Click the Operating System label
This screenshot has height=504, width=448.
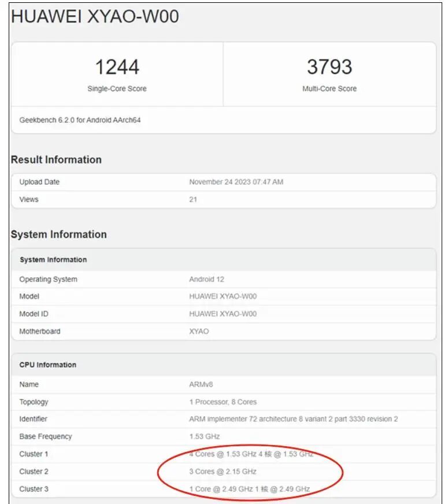[x=48, y=279]
